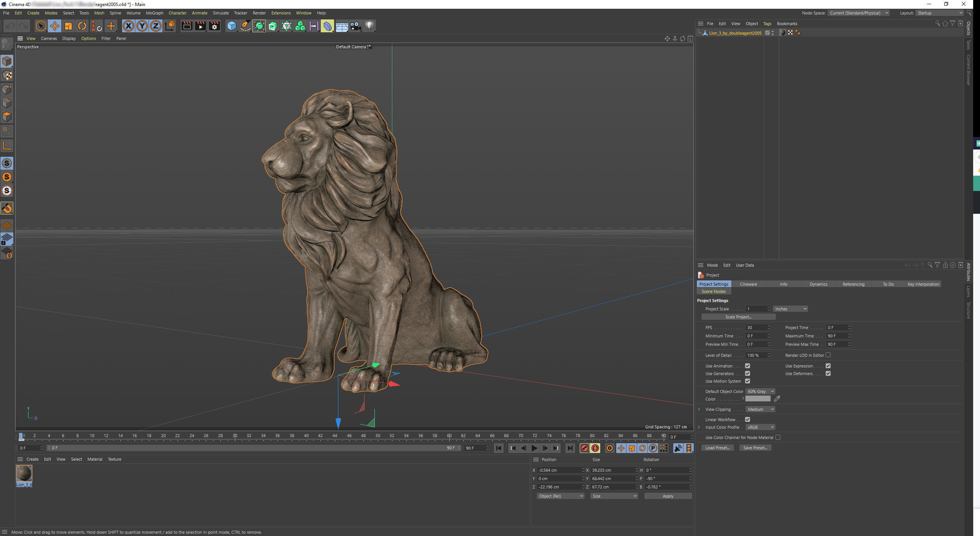Open the Node Space dropdown

(858, 13)
